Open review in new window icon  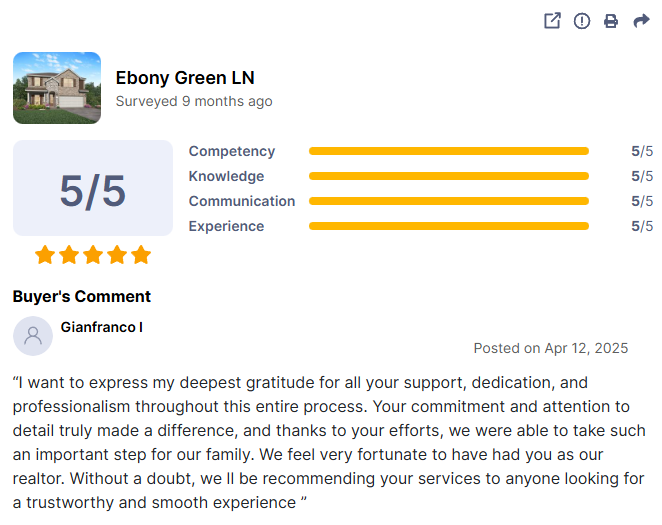tap(552, 21)
